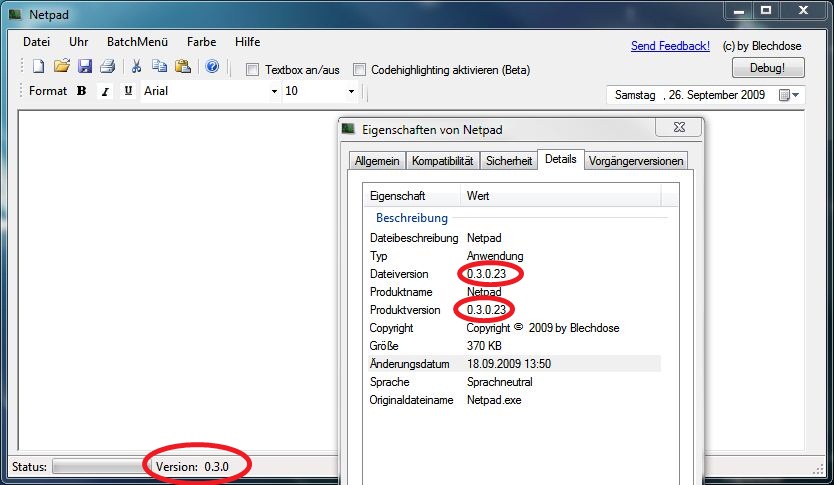Open the Format toolbar menu
The height and width of the screenshot is (485, 834).
(48, 91)
